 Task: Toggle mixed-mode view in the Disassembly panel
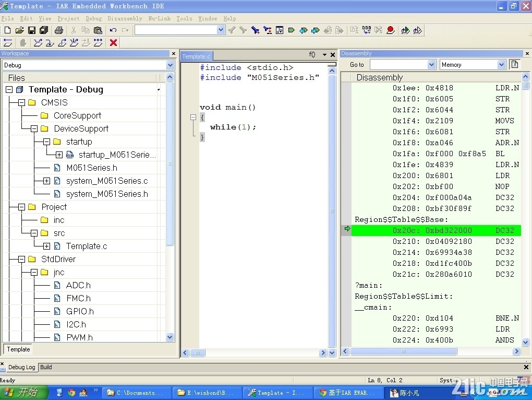point(515,64)
